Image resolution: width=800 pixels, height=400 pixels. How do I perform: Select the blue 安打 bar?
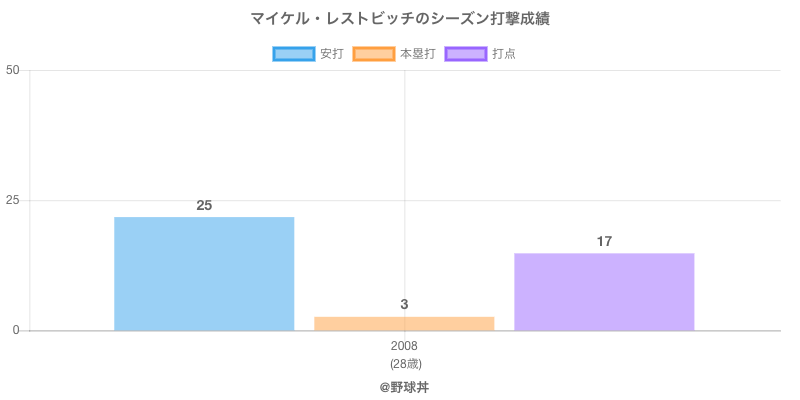204,273
